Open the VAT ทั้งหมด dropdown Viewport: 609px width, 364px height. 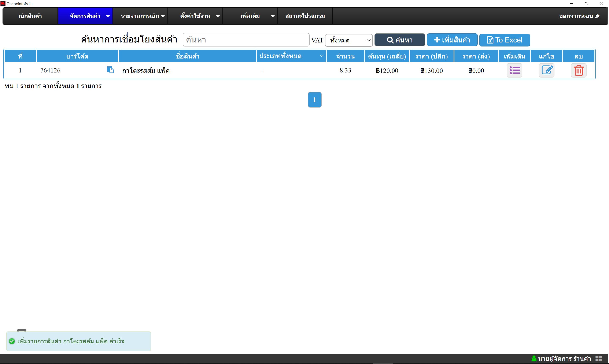click(349, 40)
